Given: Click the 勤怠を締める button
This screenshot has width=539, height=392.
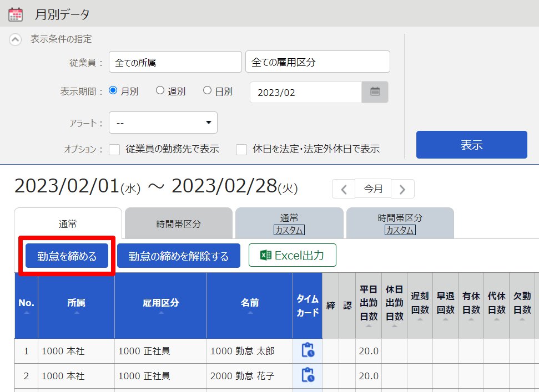Looking at the screenshot, I should click(x=67, y=256).
